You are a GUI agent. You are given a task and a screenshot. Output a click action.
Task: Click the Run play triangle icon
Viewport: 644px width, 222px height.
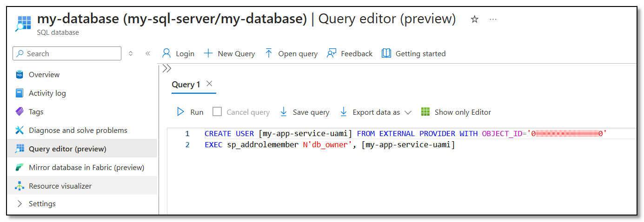coord(181,112)
